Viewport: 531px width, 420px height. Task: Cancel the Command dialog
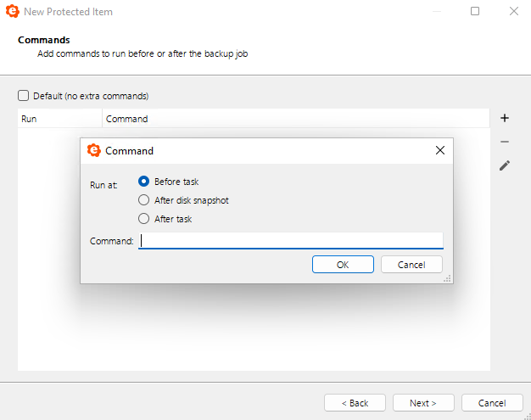point(411,264)
